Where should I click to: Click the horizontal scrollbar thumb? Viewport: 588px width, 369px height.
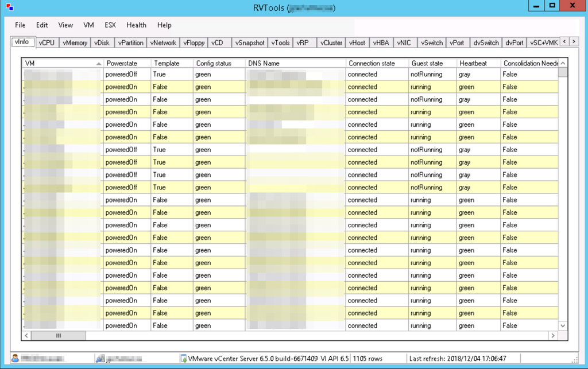pos(59,336)
